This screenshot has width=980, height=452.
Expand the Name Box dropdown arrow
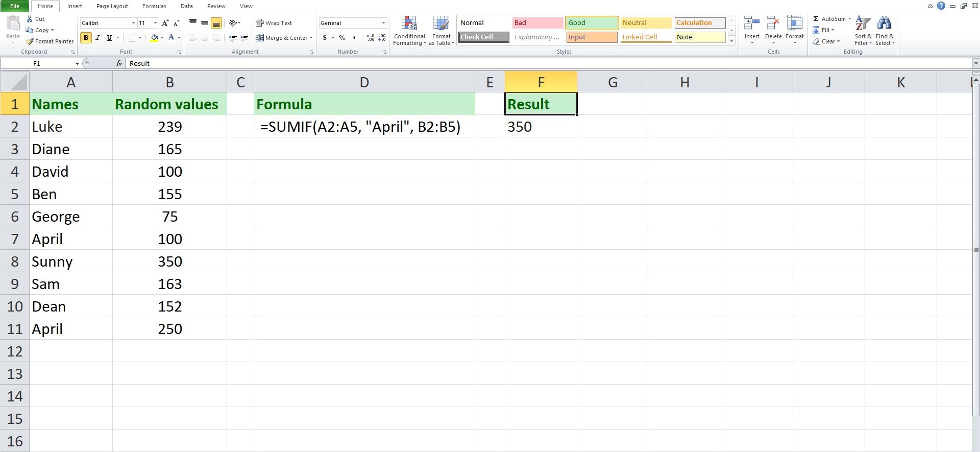click(77, 64)
